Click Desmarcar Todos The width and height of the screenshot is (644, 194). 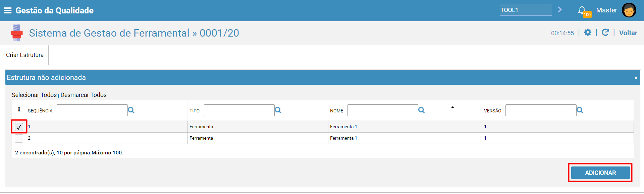tap(84, 95)
